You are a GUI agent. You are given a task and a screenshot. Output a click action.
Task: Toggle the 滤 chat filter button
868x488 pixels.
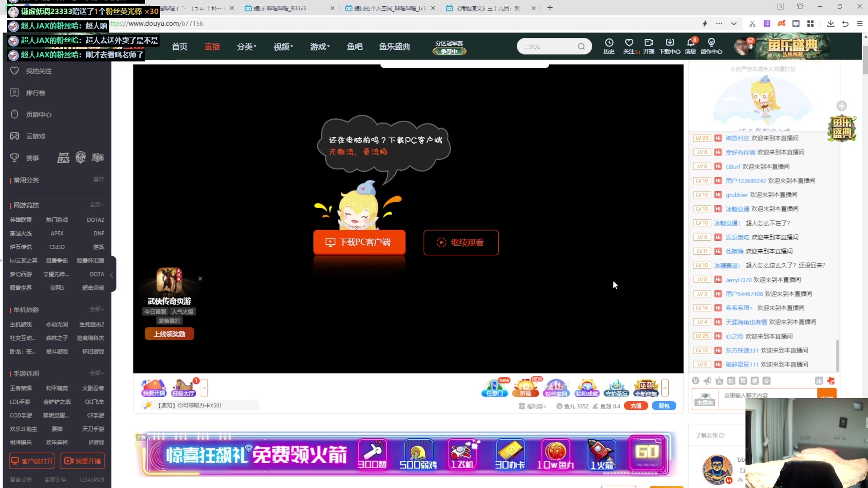click(819, 381)
